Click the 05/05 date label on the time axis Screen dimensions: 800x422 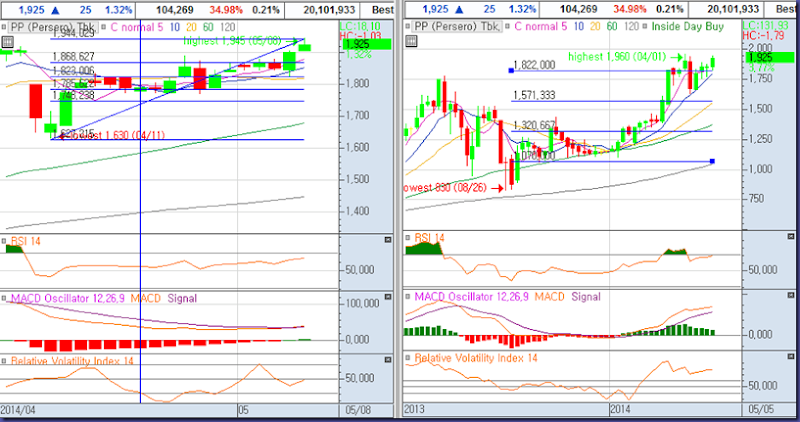(x=761, y=409)
